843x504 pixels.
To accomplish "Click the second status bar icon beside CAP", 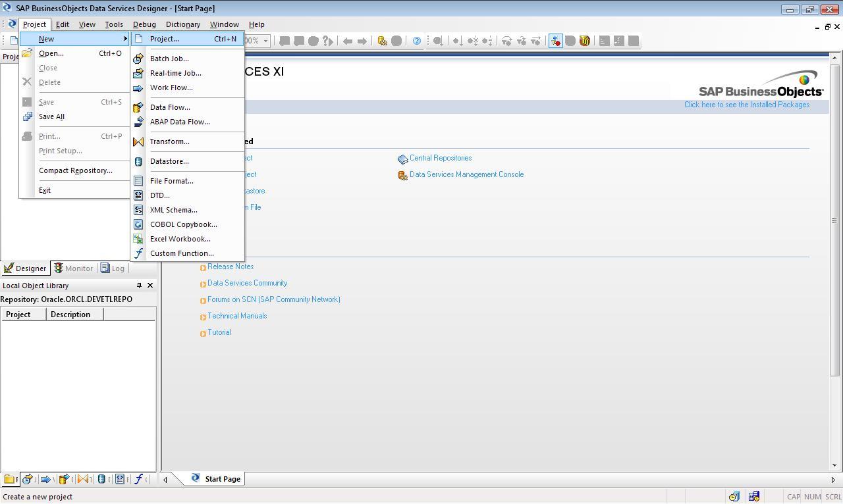I will (754, 497).
